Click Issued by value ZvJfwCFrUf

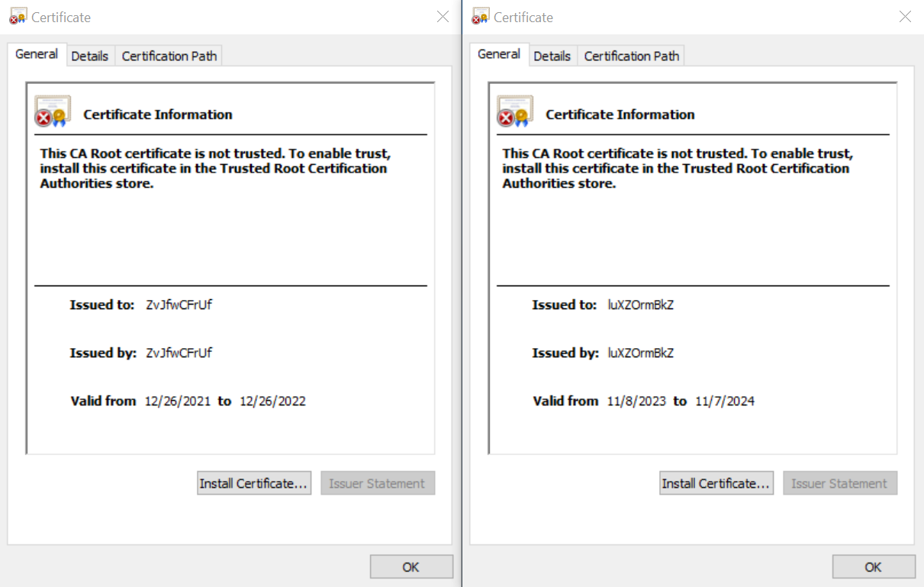tap(179, 353)
